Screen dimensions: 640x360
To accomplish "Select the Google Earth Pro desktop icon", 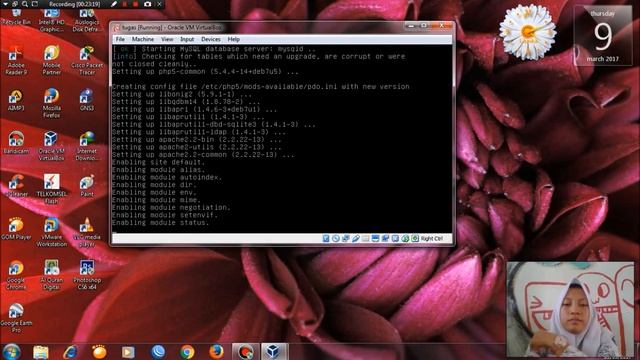I will point(16,318).
